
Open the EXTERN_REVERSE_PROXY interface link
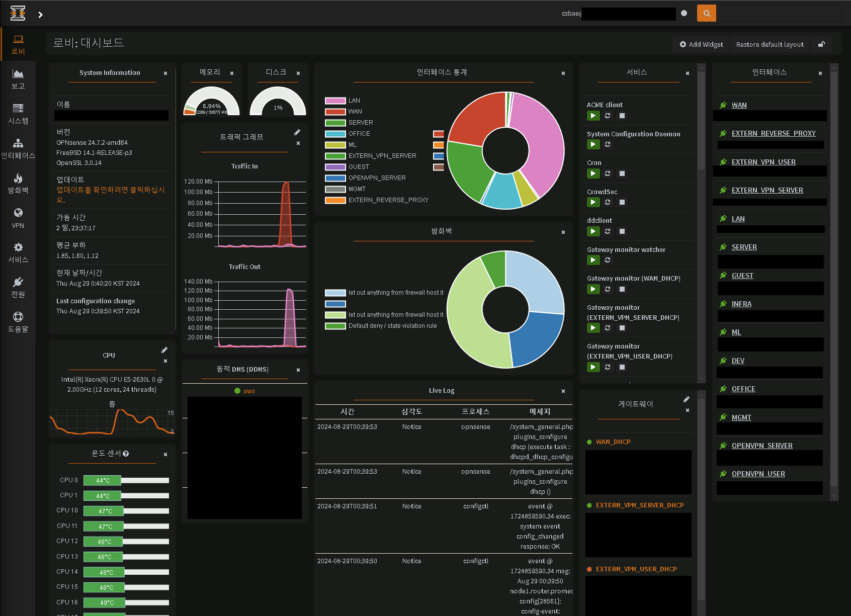click(x=773, y=133)
